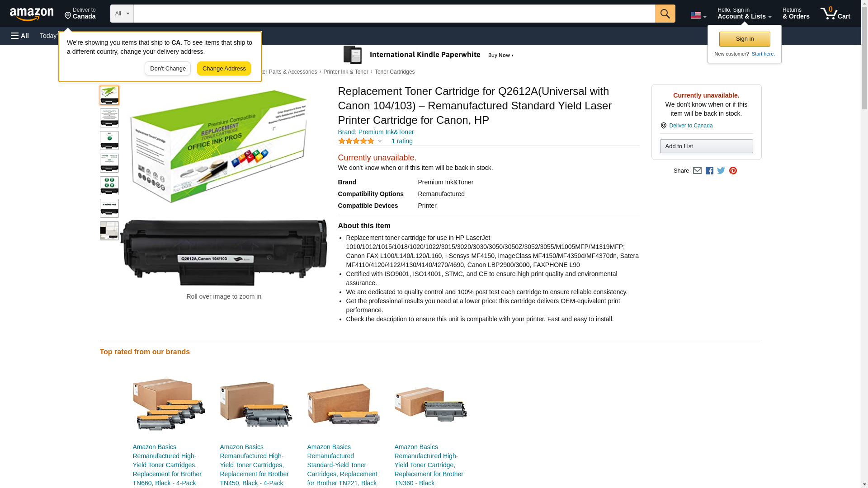Dismiss with Don't Change button
The image size is (868, 488).
click(x=168, y=69)
